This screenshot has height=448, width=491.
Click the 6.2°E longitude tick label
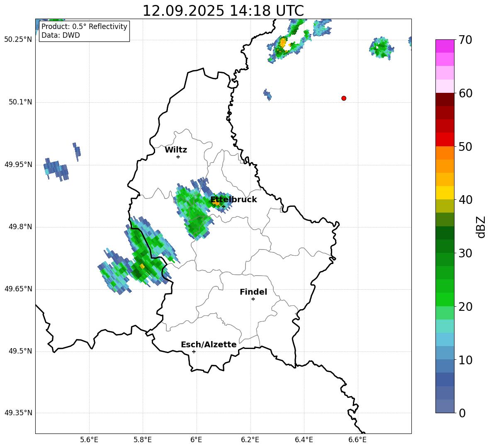(x=250, y=439)
